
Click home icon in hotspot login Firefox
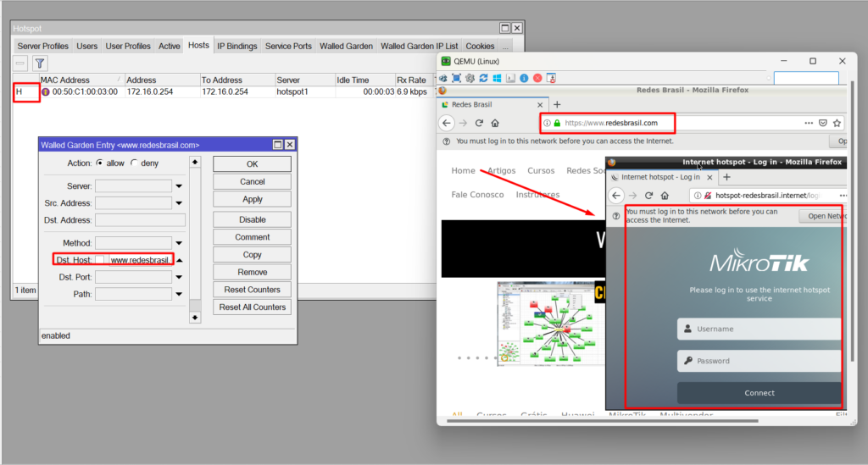665,195
